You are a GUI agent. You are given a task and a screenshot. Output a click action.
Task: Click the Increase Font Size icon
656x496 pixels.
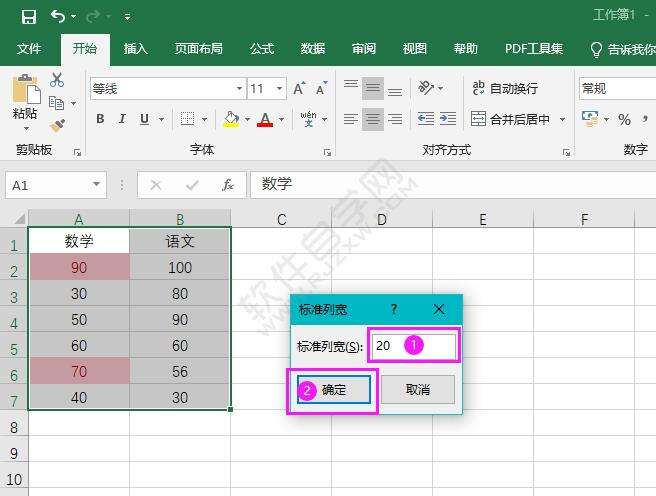point(299,88)
